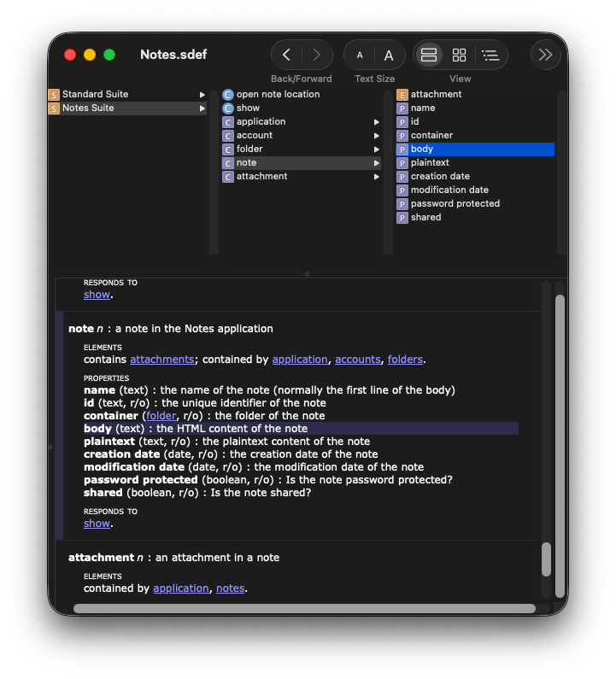Select the account class row

coord(301,136)
